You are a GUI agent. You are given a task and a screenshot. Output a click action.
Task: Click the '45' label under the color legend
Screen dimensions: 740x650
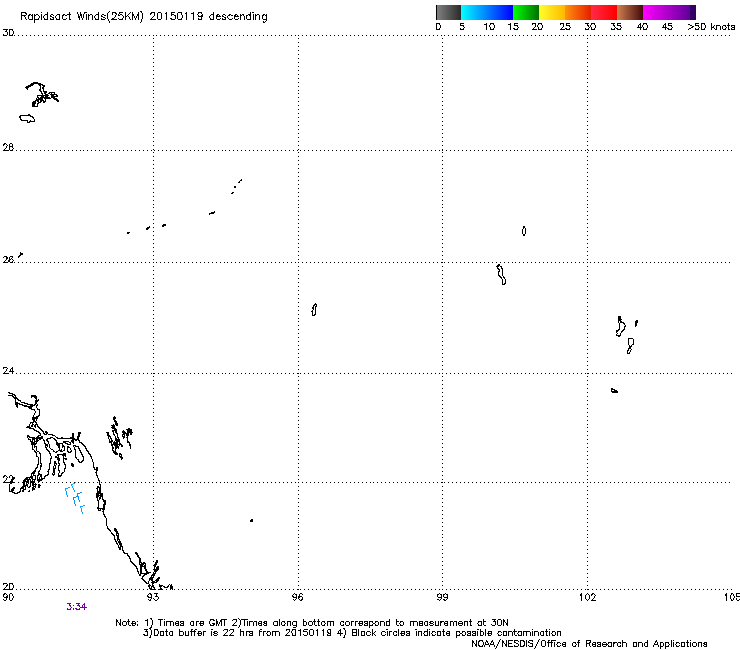coord(667,27)
